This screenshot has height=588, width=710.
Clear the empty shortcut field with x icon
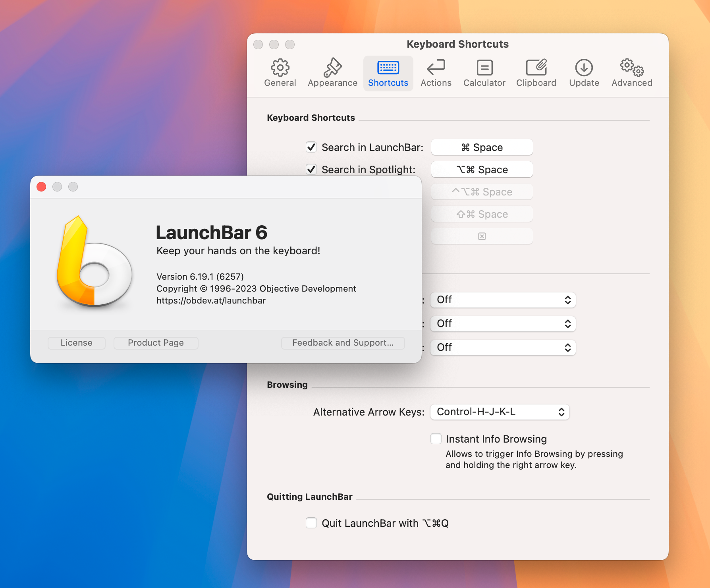482,236
